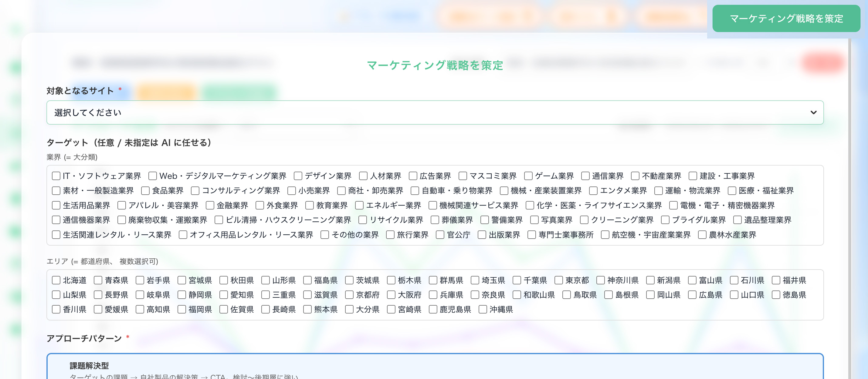Check the 沖縄県 checkbox
This screenshot has width=868, height=379.
[x=483, y=309]
